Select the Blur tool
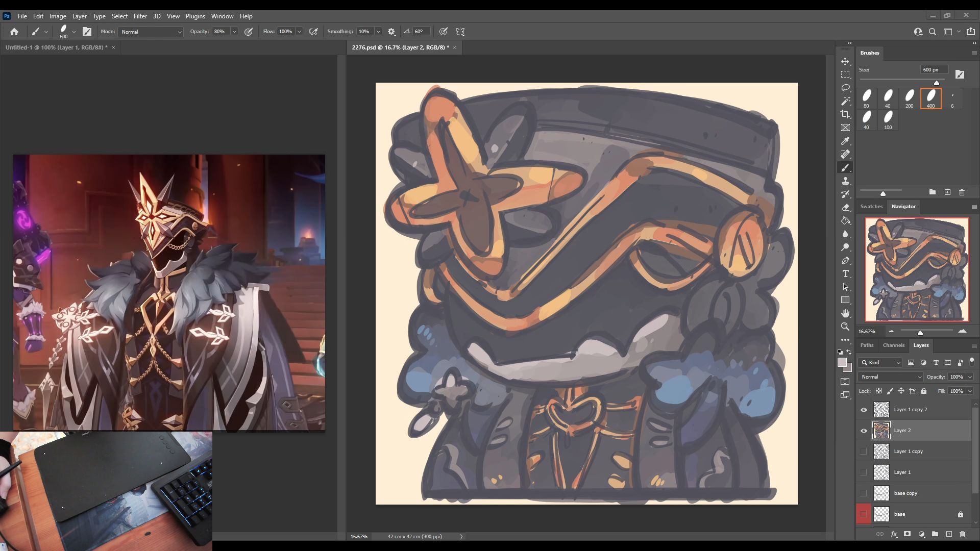Image resolution: width=980 pixels, height=551 pixels. pos(845,234)
